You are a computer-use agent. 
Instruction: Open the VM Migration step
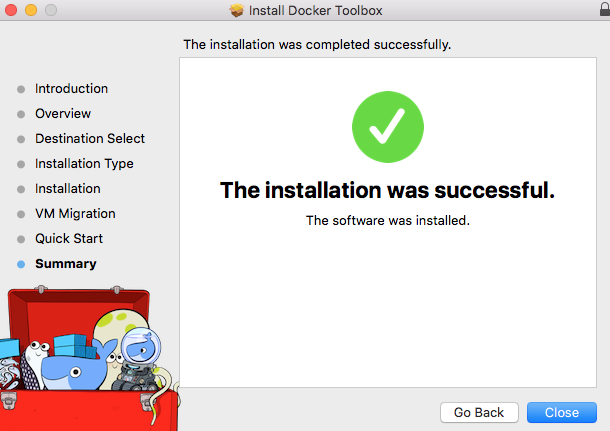(75, 214)
